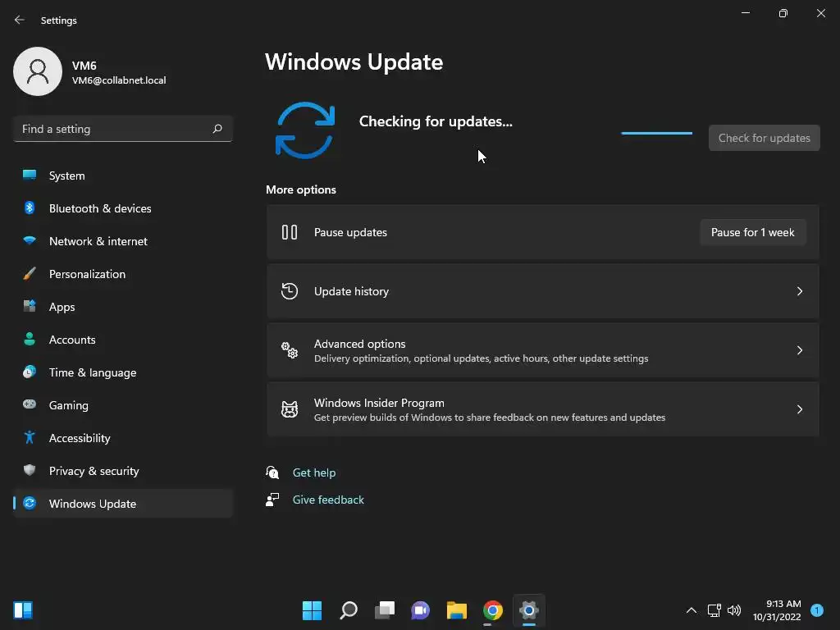Click the Windows Insider Program title
This screenshot has height=630, width=840.
tap(379, 403)
